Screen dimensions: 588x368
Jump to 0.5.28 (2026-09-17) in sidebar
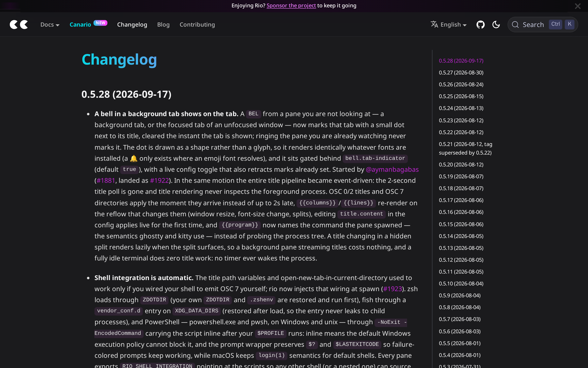click(x=461, y=61)
